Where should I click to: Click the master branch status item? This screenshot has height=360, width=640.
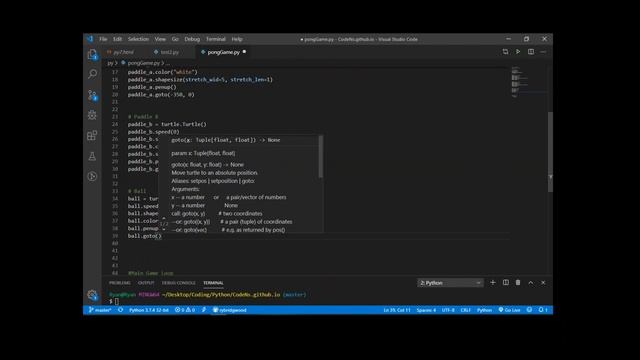pyautogui.click(x=100, y=310)
